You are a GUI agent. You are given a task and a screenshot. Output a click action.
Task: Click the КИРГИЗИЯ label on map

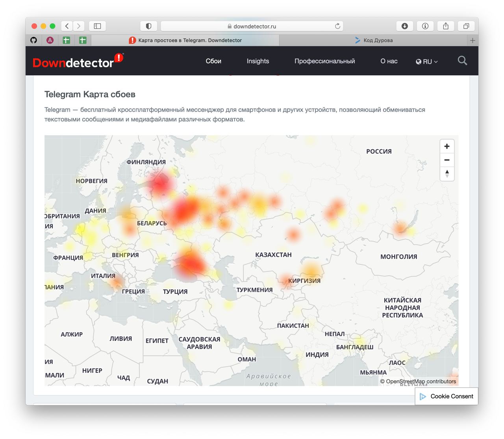click(304, 281)
